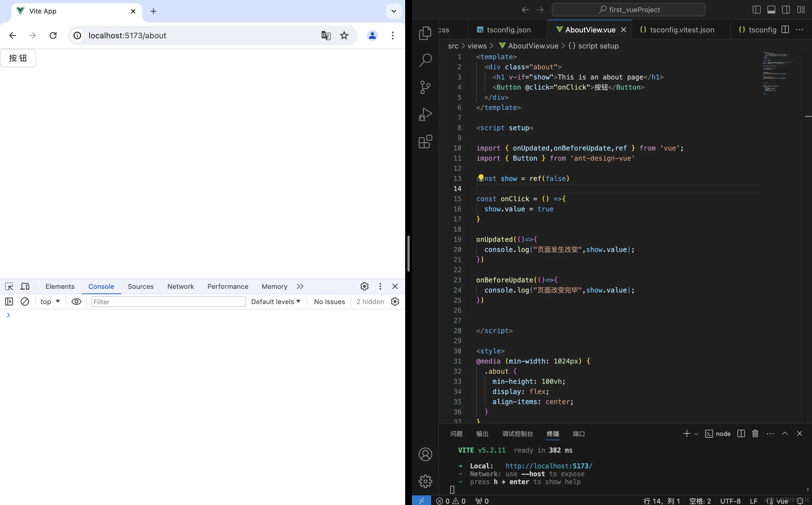Open the Default levels dropdown
Viewport: 812px width, 505px height.
click(275, 302)
